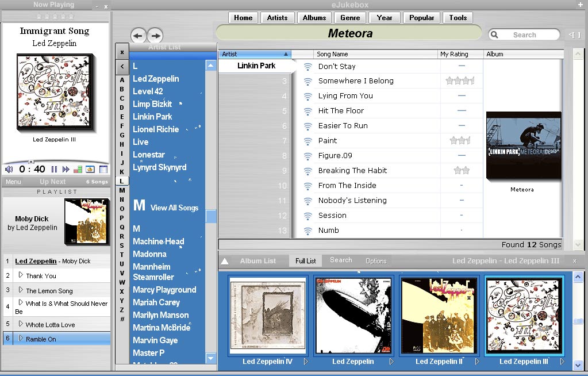The width and height of the screenshot is (588, 376).
Task: Open the red-green equalizer bars icon
Action: point(78,169)
